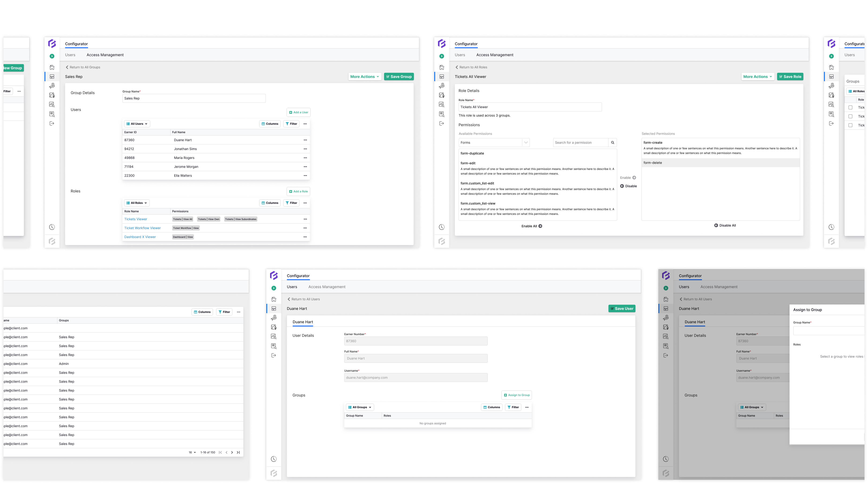Open More Actions on the Sales Rep page
Viewport: 868px width, 499px height.
tap(364, 77)
